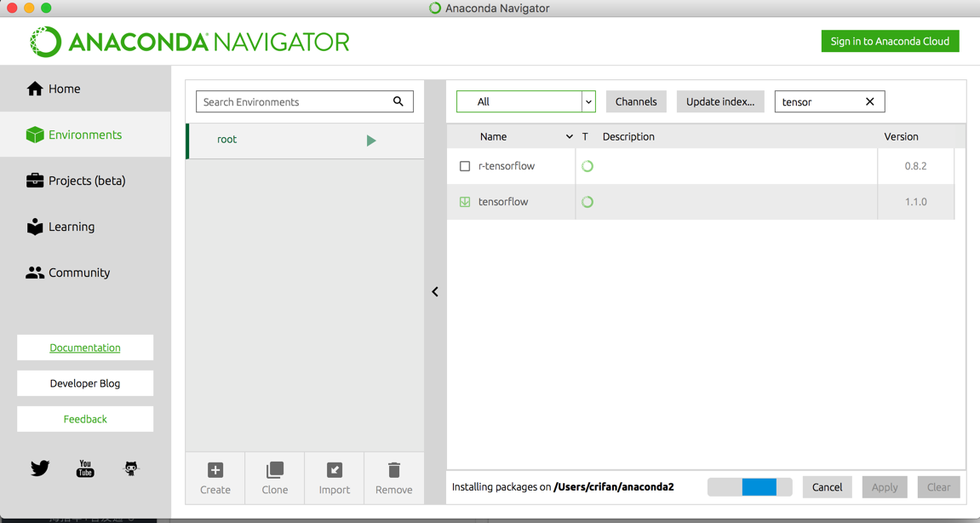Viewport: 980px width, 523px height.
Task: Open the Feedback link
Action: click(x=85, y=419)
